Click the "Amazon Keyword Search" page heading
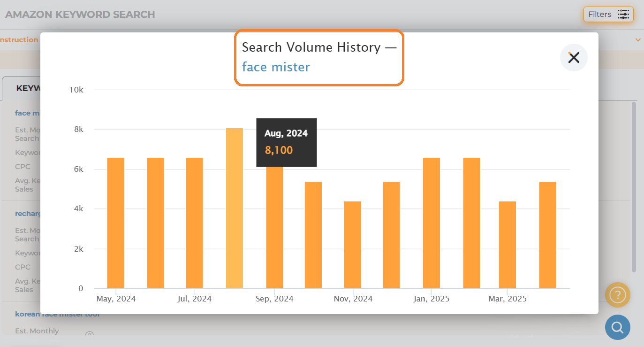Image resolution: width=644 pixels, height=347 pixels. [80, 15]
